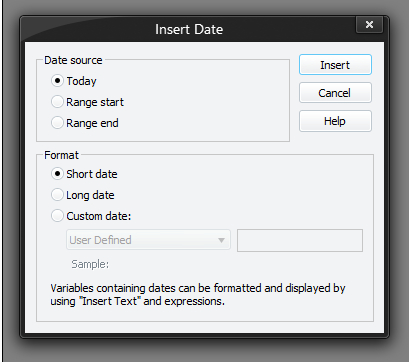Open the User Defined format dropdown
The image size is (409, 362).
(148, 240)
